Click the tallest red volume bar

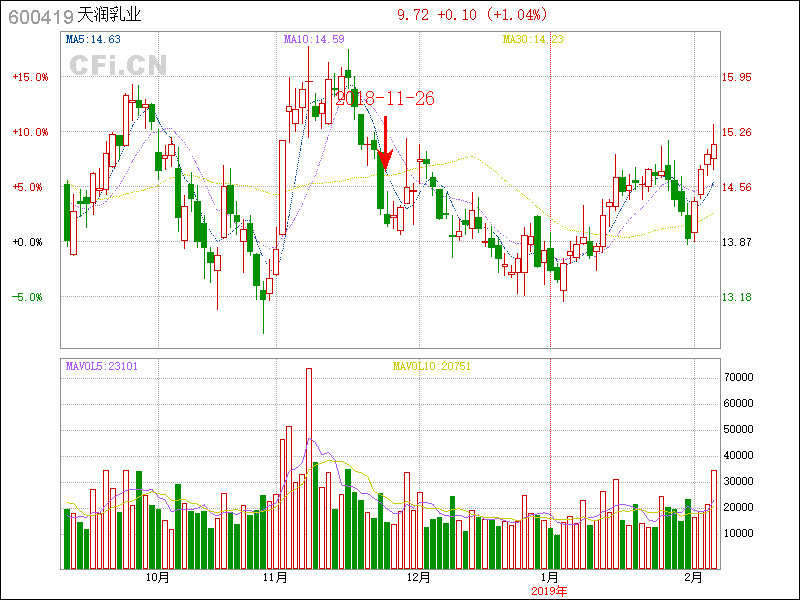click(309, 468)
